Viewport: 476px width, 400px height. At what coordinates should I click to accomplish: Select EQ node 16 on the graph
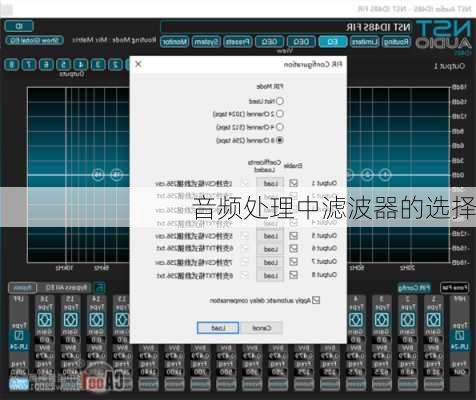pos(98,174)
